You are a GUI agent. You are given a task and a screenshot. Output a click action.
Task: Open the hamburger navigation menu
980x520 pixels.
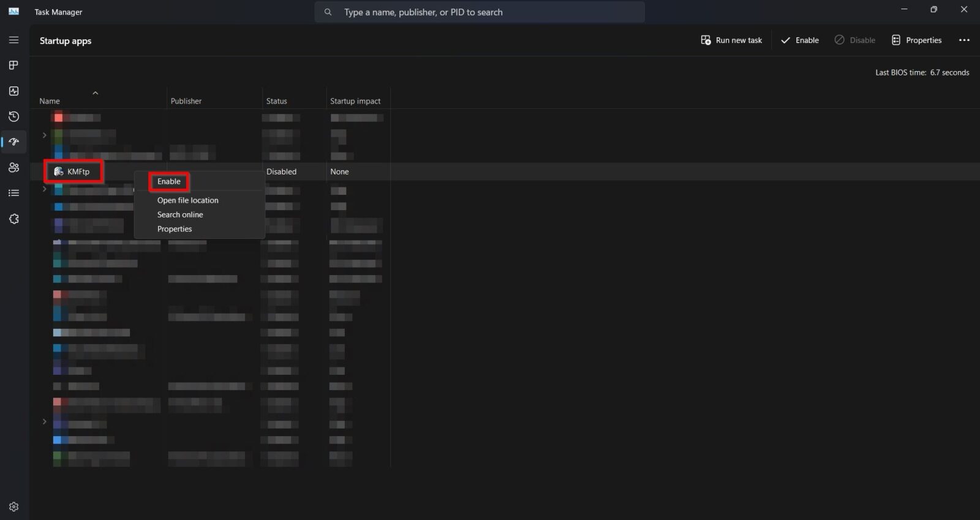[x=13, y=40]
